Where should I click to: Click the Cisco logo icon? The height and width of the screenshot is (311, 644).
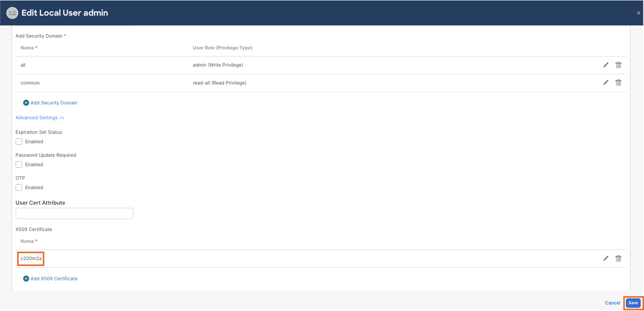[x=12, y=13]
